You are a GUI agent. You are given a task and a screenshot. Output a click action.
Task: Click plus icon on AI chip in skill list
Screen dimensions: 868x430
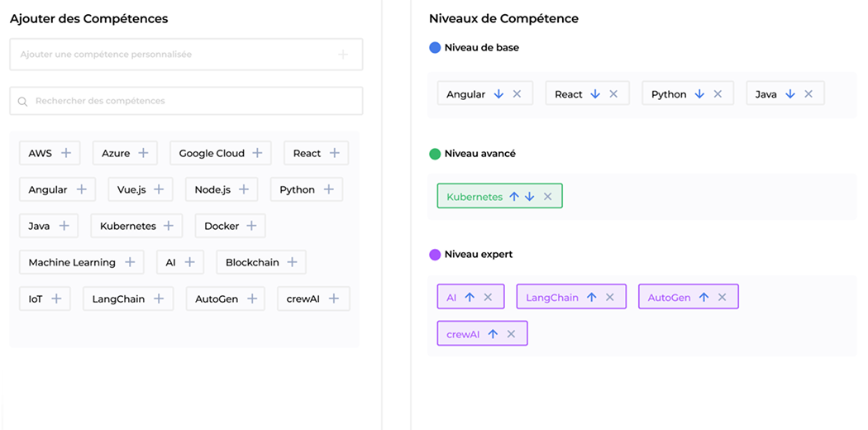(x=190, y=262)
